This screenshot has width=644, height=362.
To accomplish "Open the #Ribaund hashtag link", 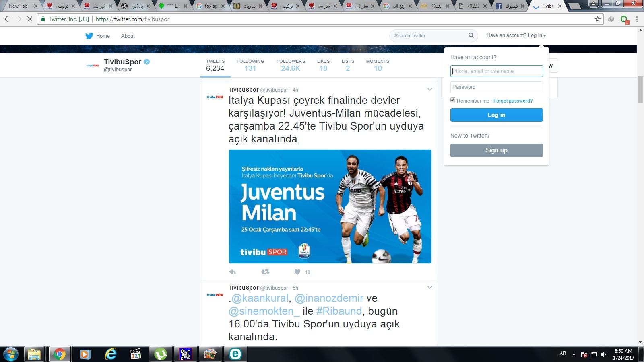I will (339, 311).
